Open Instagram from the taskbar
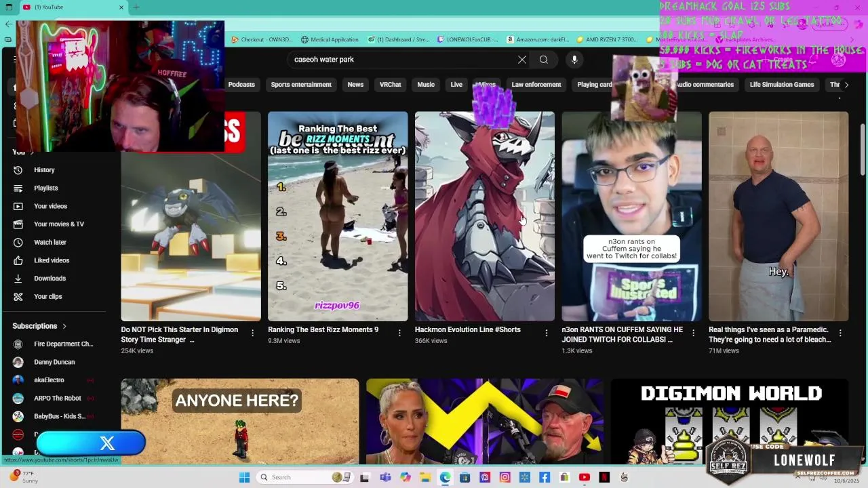 [505, 477]
